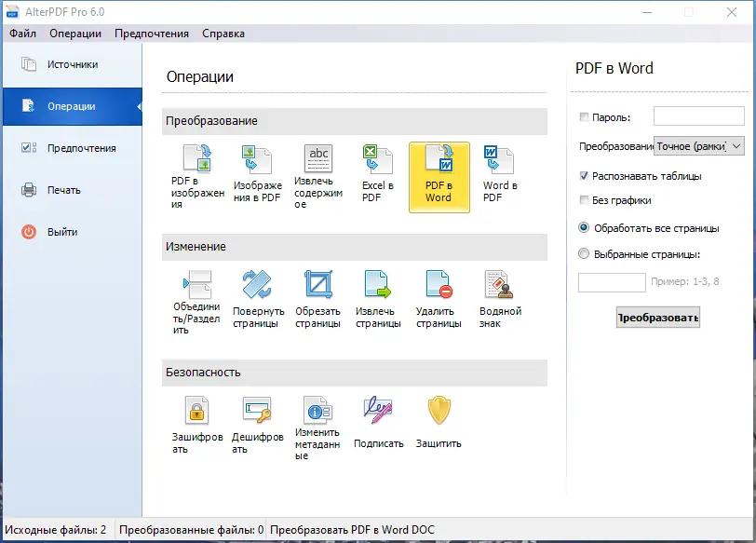Click Выйти to exit the app
The image size is (756, 543).
click(x=73, y=232)
